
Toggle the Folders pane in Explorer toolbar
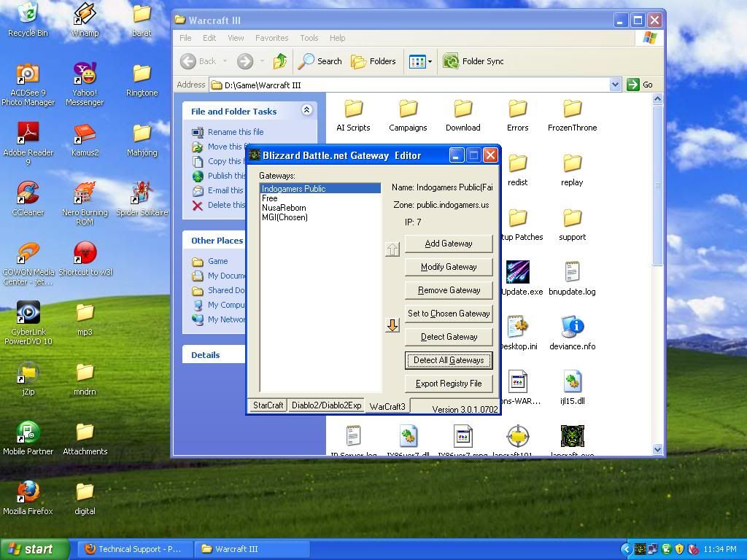click(373, 61)
